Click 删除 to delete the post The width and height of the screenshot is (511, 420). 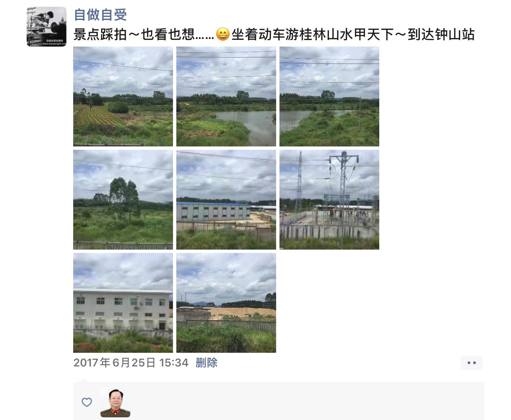[x=206, y=362]
